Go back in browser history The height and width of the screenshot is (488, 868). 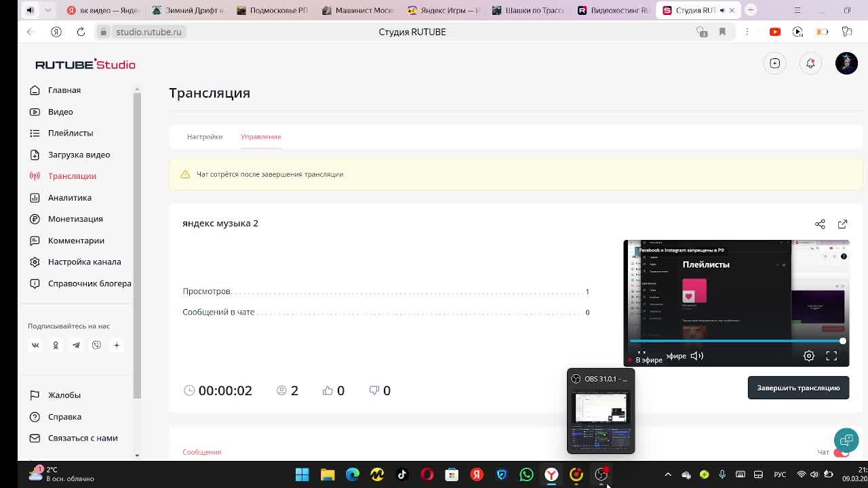point(31,32)
